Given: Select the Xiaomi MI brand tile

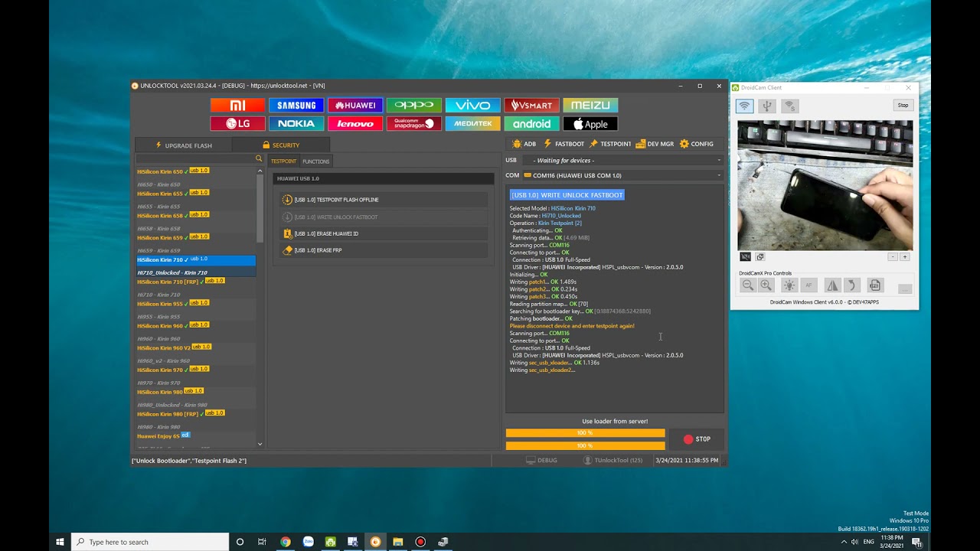Looking at the screenshot, I should coord(238,105).
